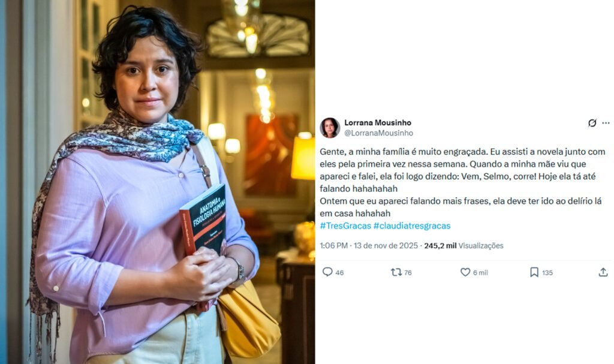Open the #TresGracas hashtag

345,225
